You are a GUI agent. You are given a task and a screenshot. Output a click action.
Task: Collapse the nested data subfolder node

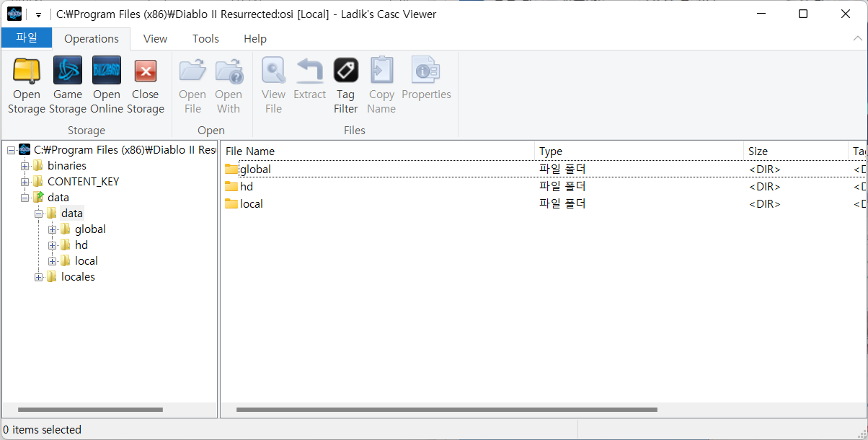pyautogui.click(x=38, y=214)
